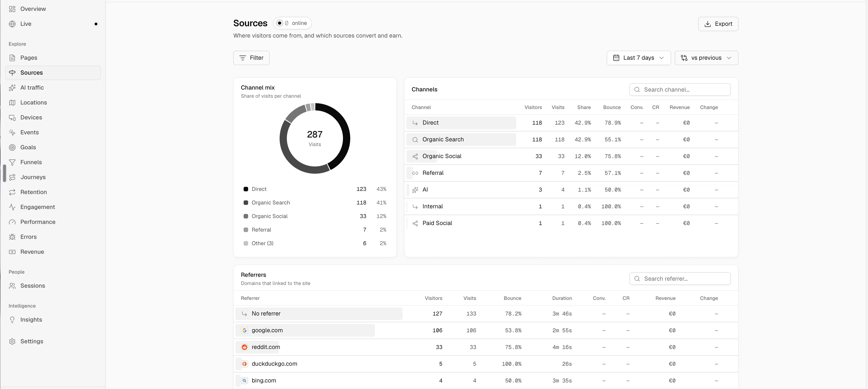Sort channels by Revenue column header
The height and width of the screenshot is (389, 868).
[x=679, y=107]
